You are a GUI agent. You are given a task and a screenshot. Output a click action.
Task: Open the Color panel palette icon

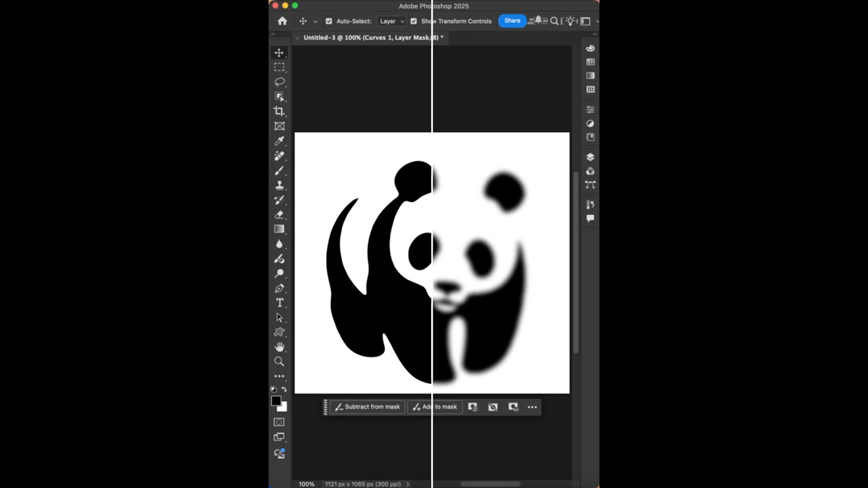click(590, 48)
